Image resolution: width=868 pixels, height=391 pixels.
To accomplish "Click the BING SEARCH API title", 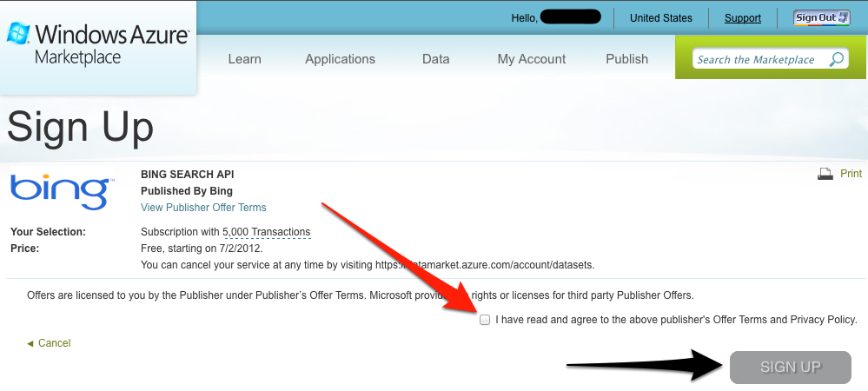I will 187,175.
